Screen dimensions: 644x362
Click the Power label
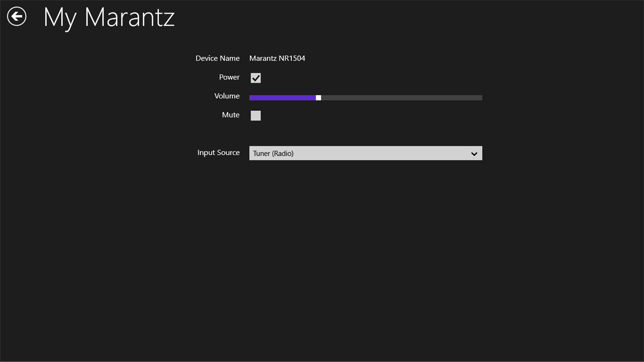(x=229, y=77)
